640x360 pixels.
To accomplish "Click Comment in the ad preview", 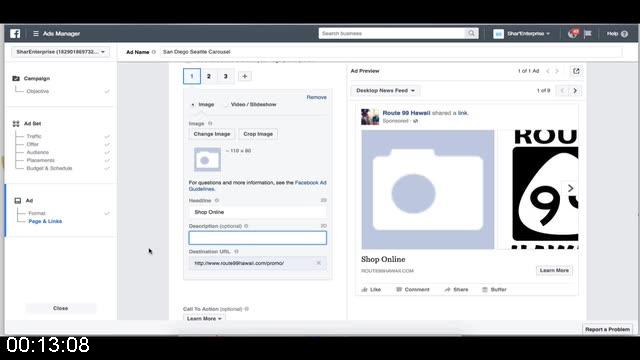I will coord(413,289).
